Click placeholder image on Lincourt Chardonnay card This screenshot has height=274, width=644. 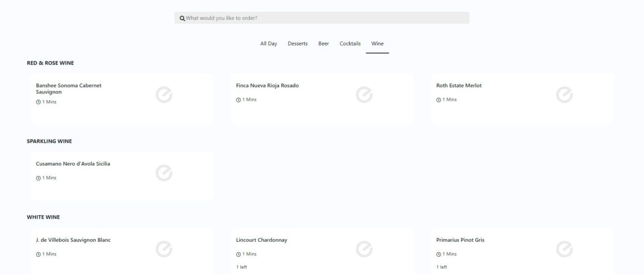364,250
